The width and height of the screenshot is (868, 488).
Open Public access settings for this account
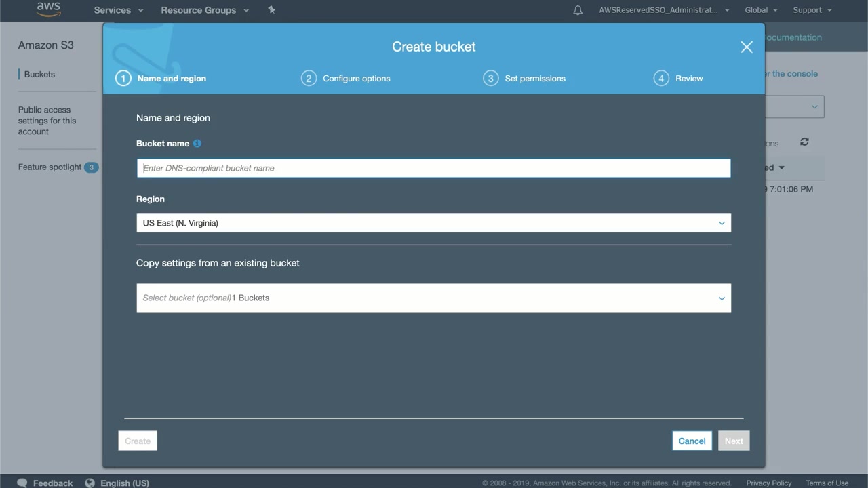click(x=47, y=121)
